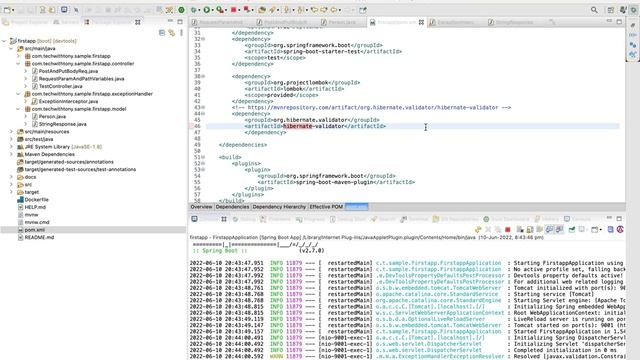Close the pom.xml editor tab
640x360 pixels.
421,22
